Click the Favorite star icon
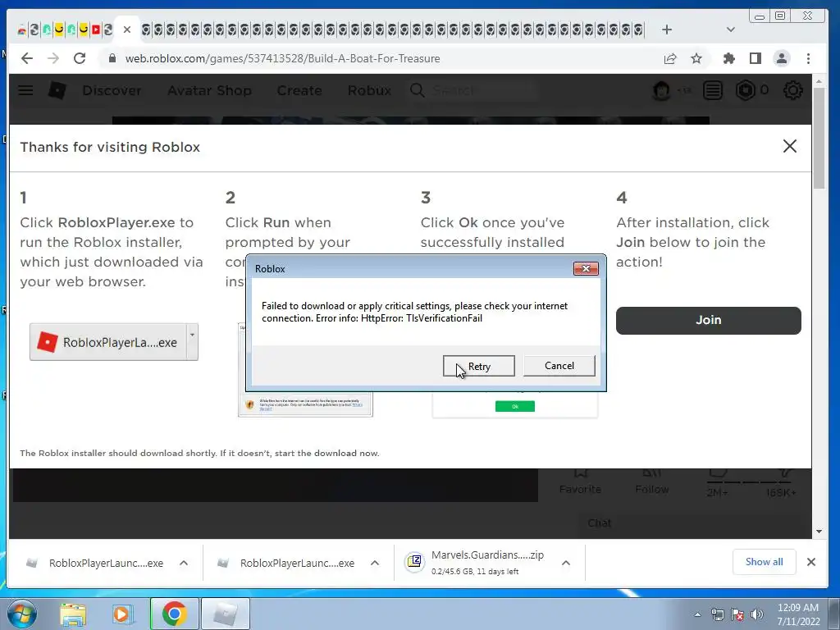The image size is (840, 630). 580,473
